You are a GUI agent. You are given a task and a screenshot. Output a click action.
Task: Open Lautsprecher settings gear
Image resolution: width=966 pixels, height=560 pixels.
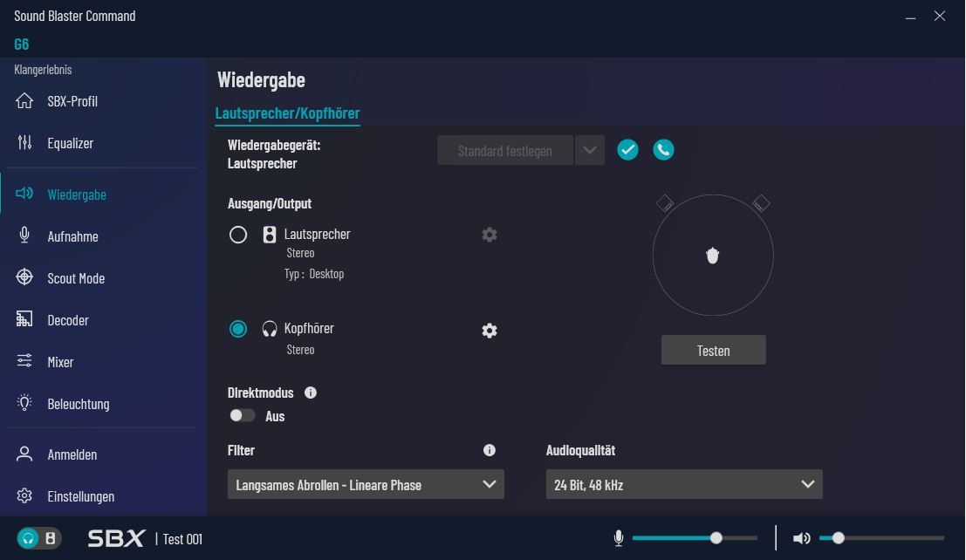(490, 235)
